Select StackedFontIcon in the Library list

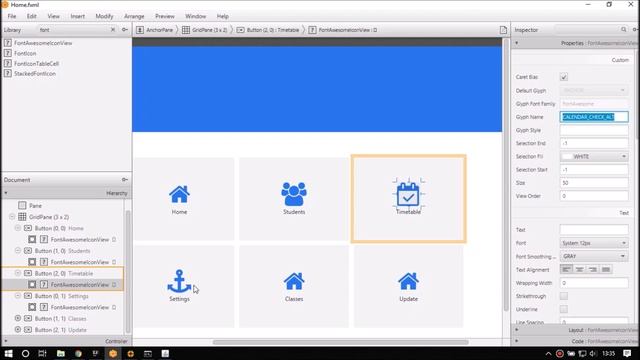[35, 73]
